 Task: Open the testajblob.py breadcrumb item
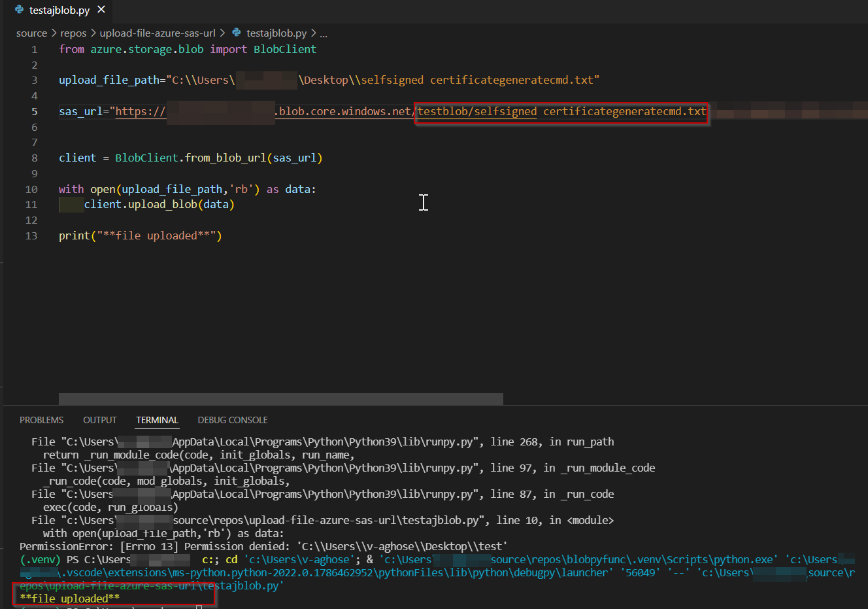[276, 33]
